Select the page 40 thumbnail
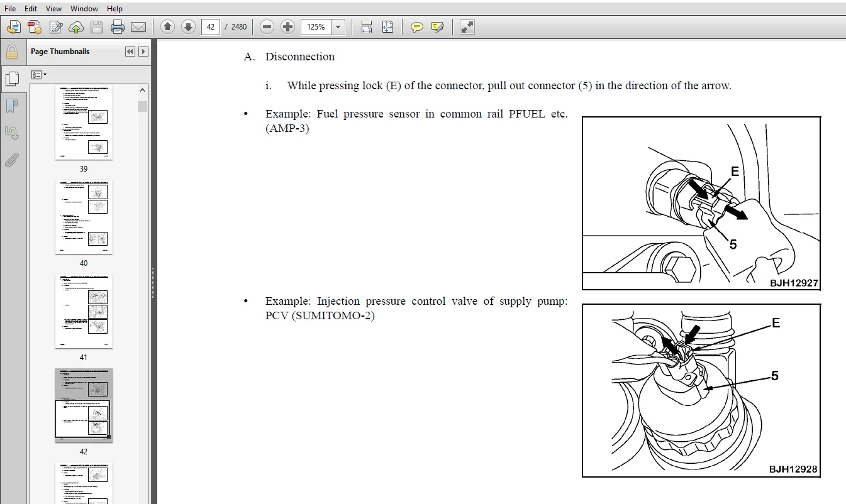846x504 pixels. (x=84, y=217)
